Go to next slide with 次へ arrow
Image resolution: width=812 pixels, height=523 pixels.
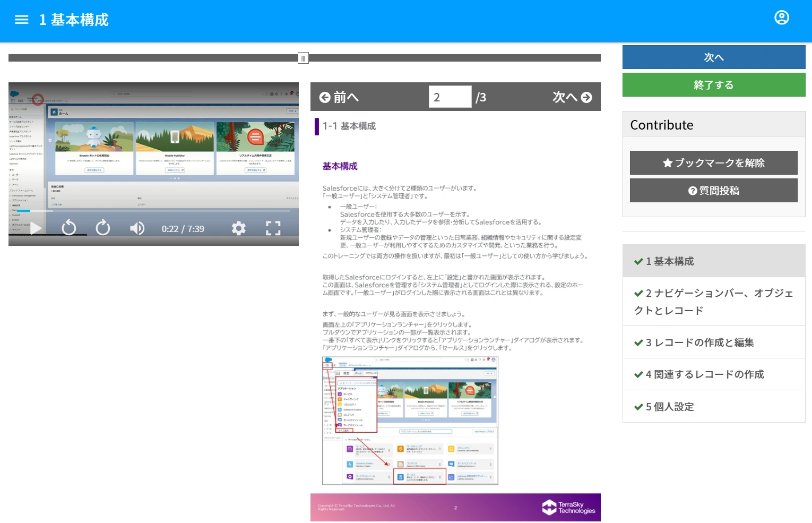572,97
